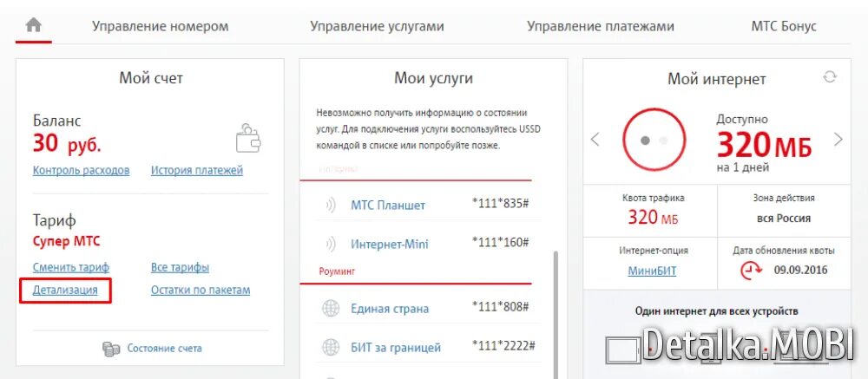This screenshot has height=379, width=868.
Task: Go to the next internet package with the right arrow
Action: pos(838,139)
